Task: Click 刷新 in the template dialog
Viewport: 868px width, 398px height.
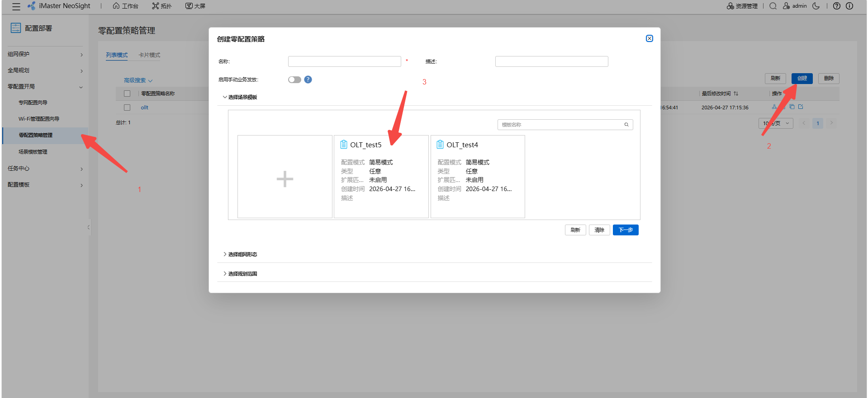Action: coord(575,230)
